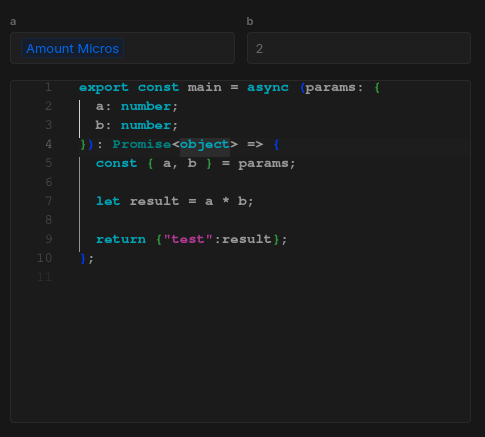Image resolution: width=485 pixels, height=437 pixels.
Task: Click the 'export' keyword on line 1
Action: [104, 87]
